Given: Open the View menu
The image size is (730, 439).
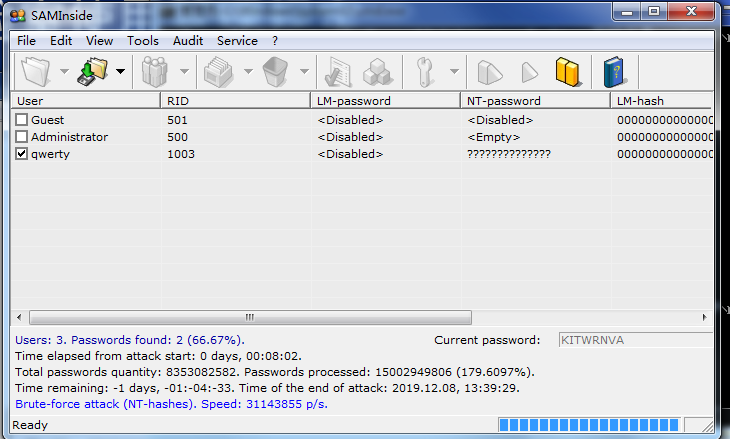Looking at the screenshot, I should [x=99, y=41].
